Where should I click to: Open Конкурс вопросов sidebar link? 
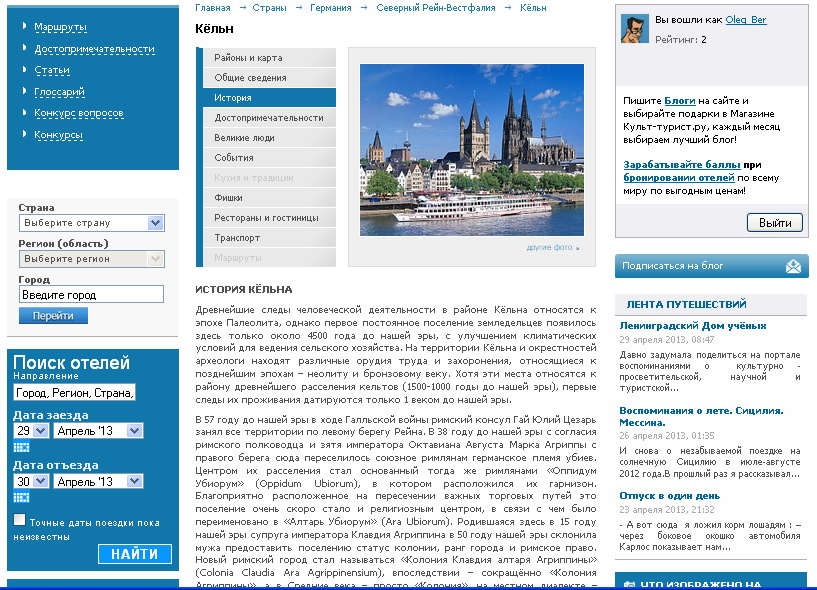(x=79, y=113)
